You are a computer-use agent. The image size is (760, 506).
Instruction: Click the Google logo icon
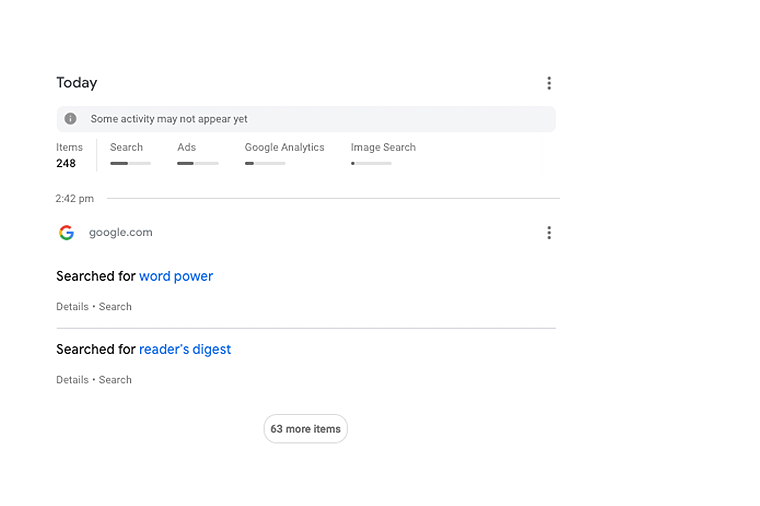click(x=66, y=233)
